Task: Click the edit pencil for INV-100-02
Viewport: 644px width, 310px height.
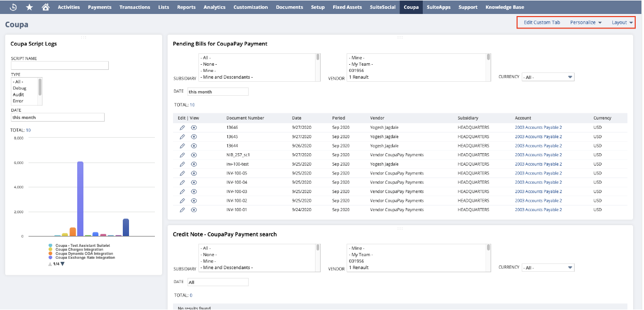Action: point(182,201)
